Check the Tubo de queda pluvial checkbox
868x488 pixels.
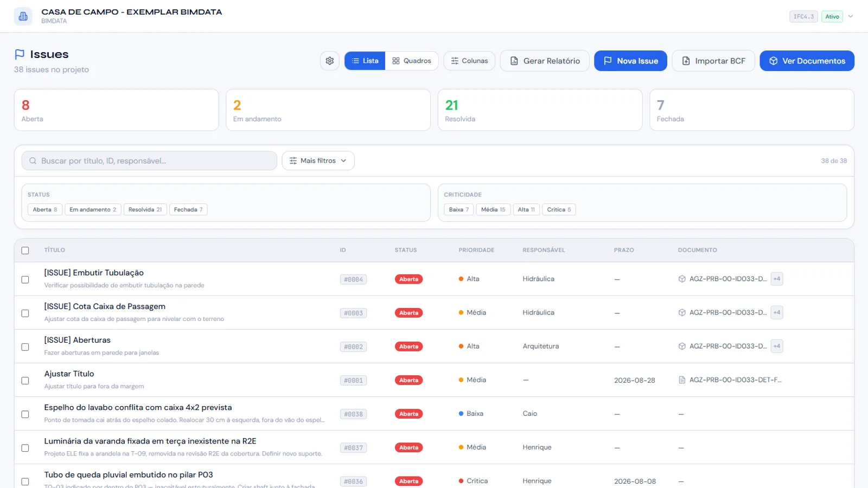click(25, 481)
